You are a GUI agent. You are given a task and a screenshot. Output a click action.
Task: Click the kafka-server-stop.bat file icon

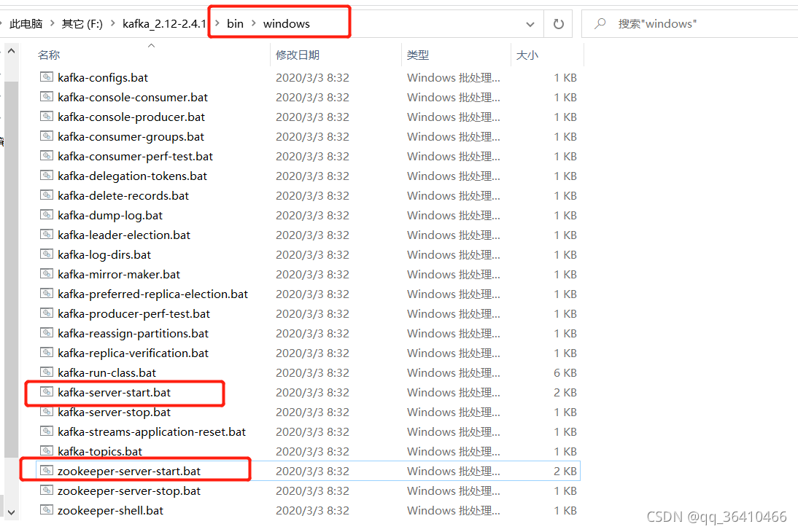pos(46,412)
